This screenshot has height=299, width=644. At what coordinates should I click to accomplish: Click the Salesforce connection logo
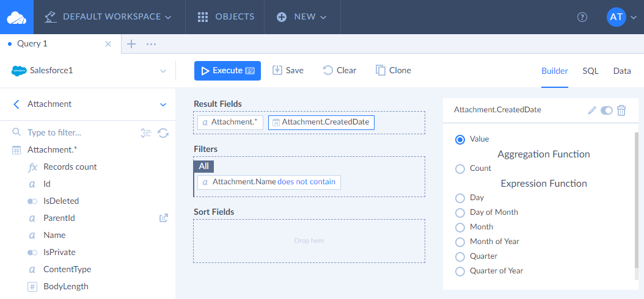click(x=19, y=71)
